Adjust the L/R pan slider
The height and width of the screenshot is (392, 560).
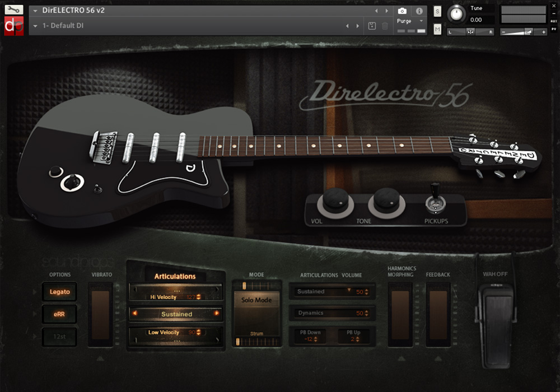pos(470,32)
